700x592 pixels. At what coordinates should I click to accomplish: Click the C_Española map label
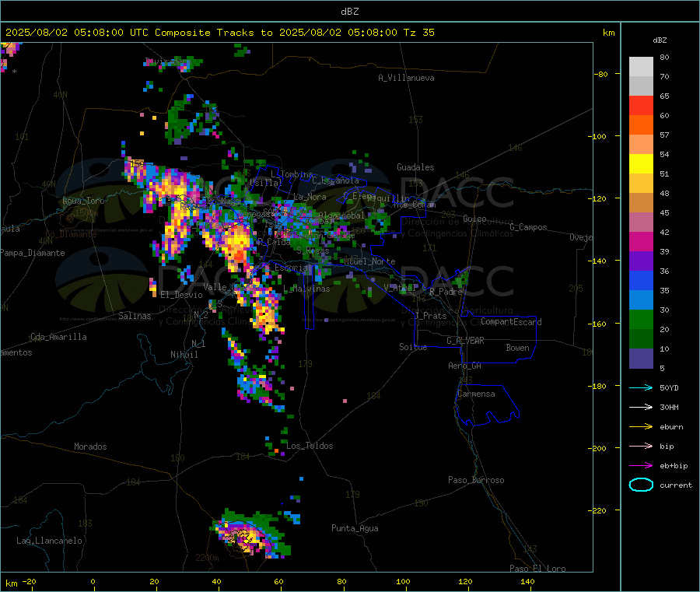(335, 180)
